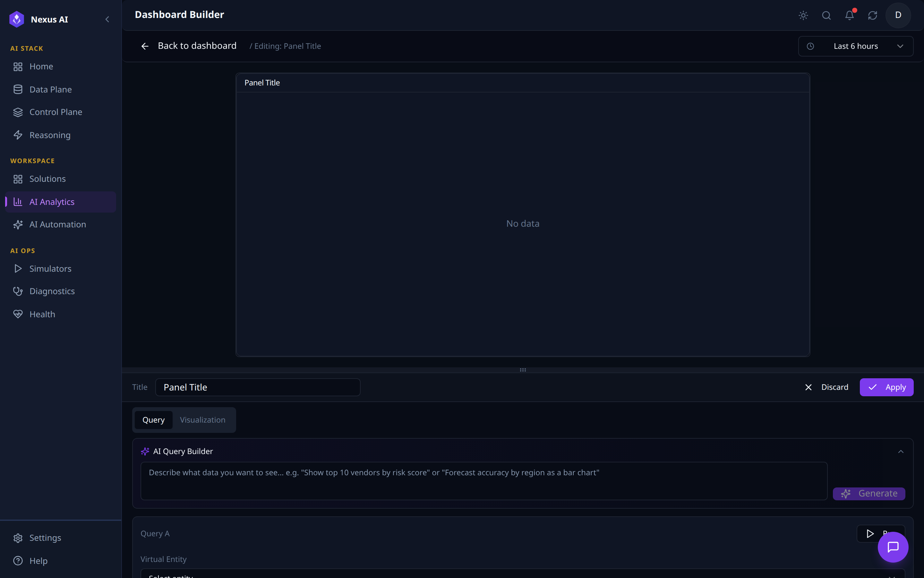The width and height of the screenshot is (924, 578).
Task: Click the Reasoning lightning bolt icon
Action: (18, 135)
